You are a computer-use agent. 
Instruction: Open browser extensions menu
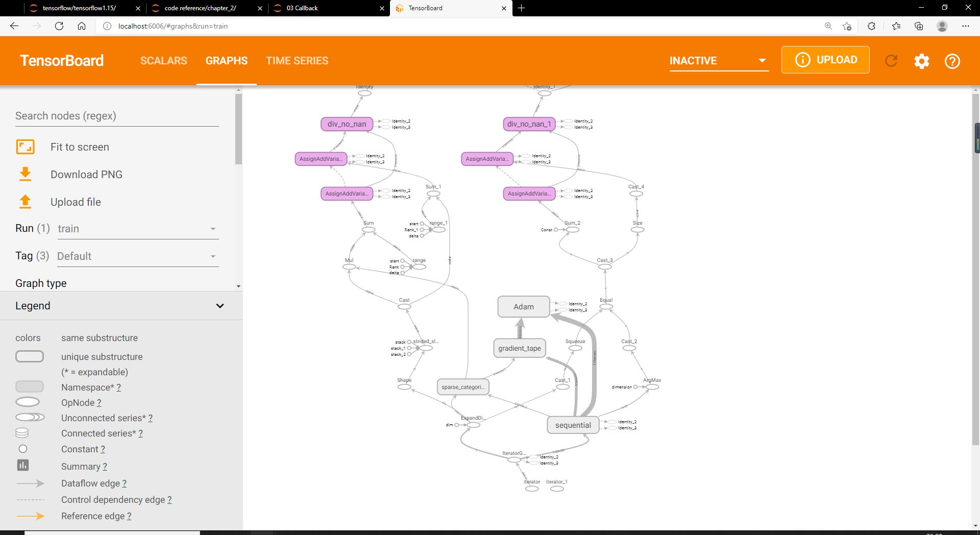[872, 26]
